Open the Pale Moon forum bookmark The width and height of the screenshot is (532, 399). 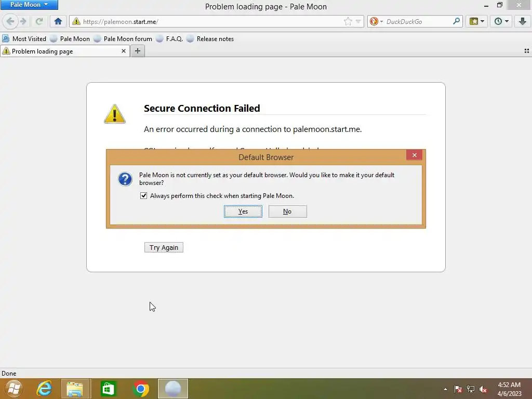pos(123,38)
